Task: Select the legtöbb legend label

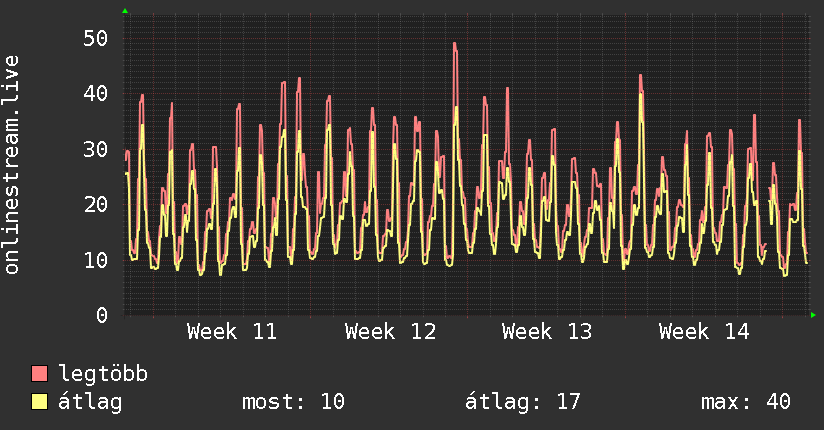Action: coord(103,374)
